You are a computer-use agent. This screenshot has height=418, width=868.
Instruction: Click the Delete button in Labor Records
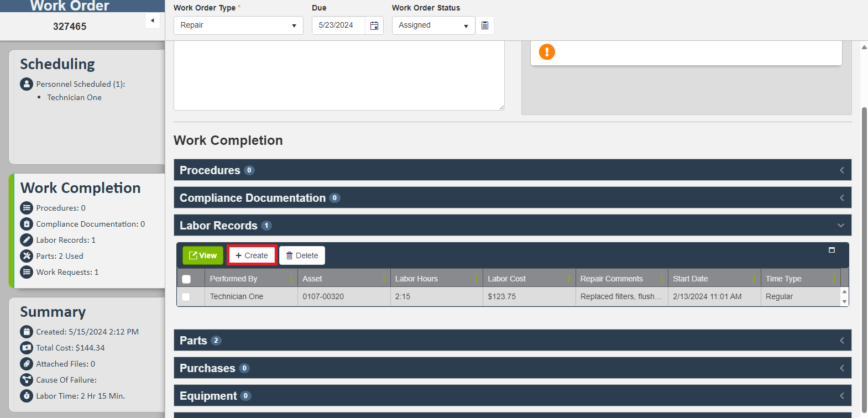coord(302,255)
